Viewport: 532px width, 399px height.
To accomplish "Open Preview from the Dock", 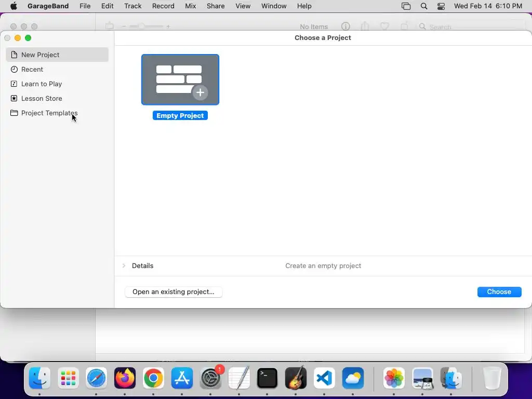I will click(422, 378).
